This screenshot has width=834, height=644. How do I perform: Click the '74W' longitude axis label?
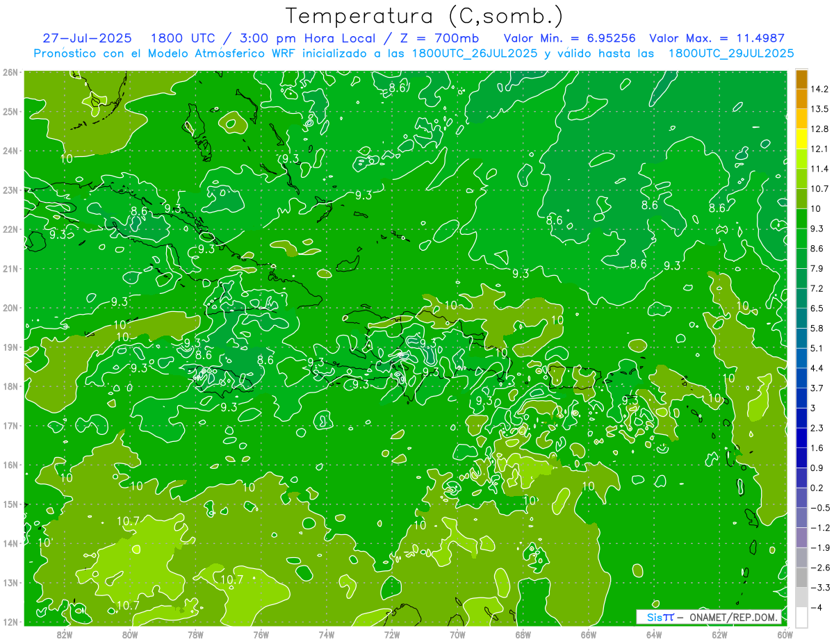point(326,634)
